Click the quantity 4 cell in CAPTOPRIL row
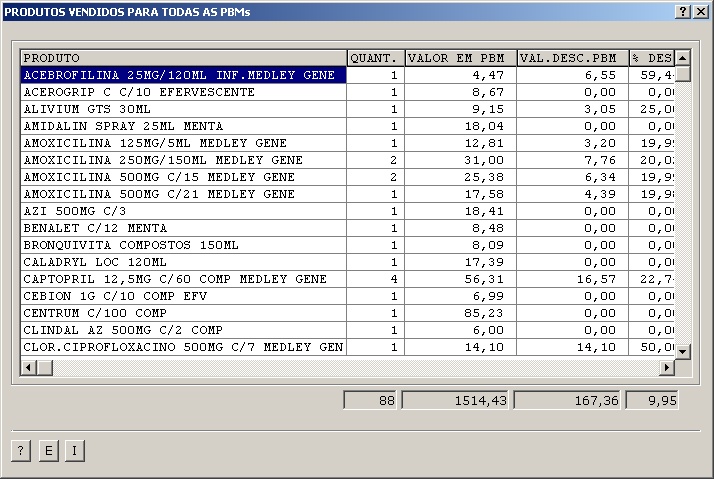714x479 pixels. 376,279
